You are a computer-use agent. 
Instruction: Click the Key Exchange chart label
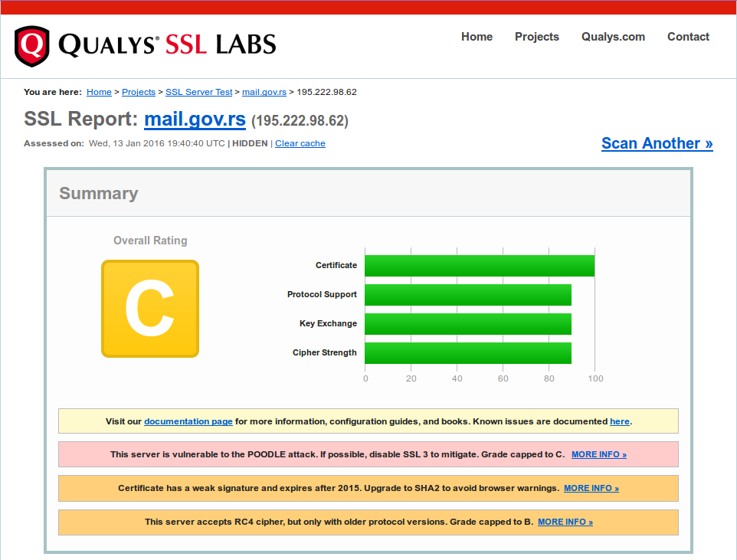tap(328, 323)
